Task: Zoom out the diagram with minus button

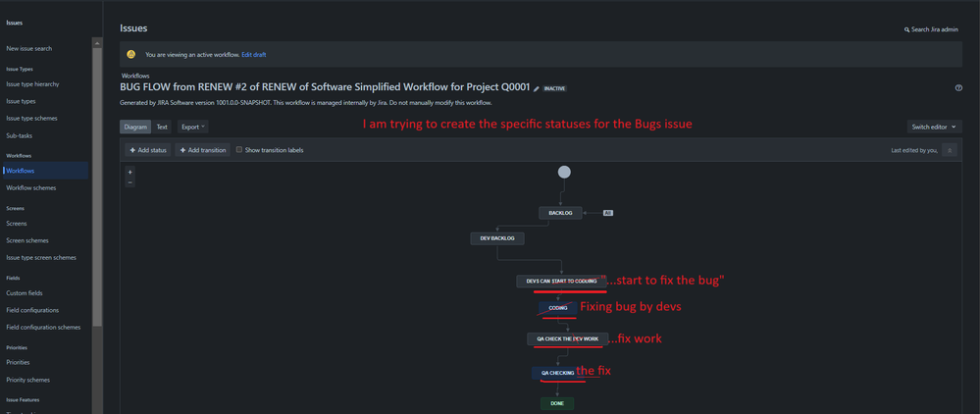Action: point(130,182)
